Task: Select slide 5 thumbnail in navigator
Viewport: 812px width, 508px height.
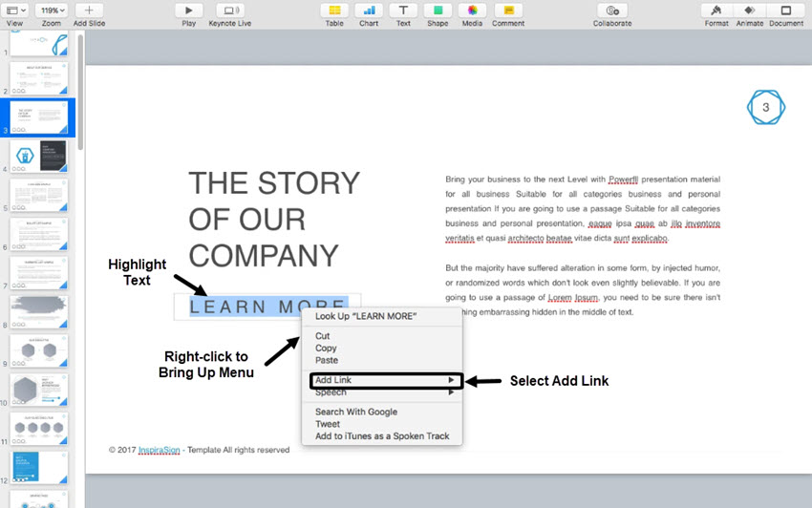Action: click(x=39, y=195)
